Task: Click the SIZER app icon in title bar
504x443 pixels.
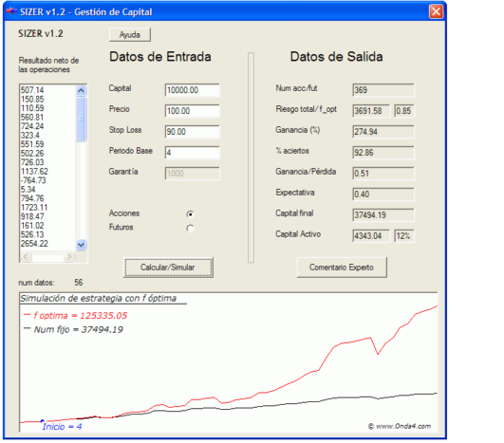Action: pos(11,11)
